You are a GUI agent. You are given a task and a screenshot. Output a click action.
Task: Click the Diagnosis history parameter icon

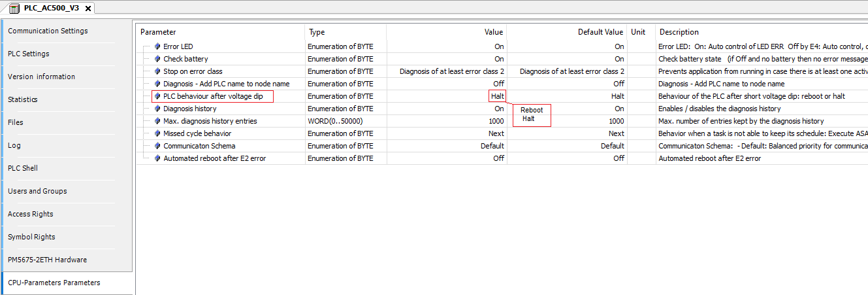(157, 109)
